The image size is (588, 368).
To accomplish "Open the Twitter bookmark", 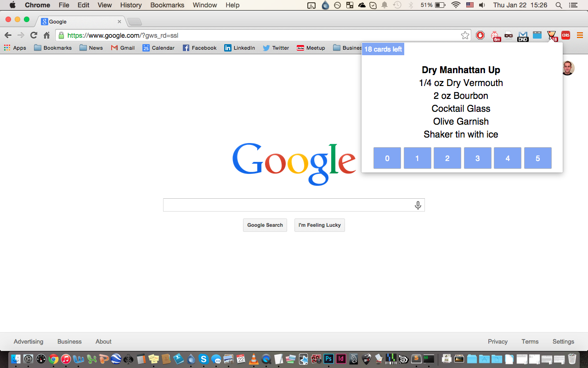I will tap(276, 48).
